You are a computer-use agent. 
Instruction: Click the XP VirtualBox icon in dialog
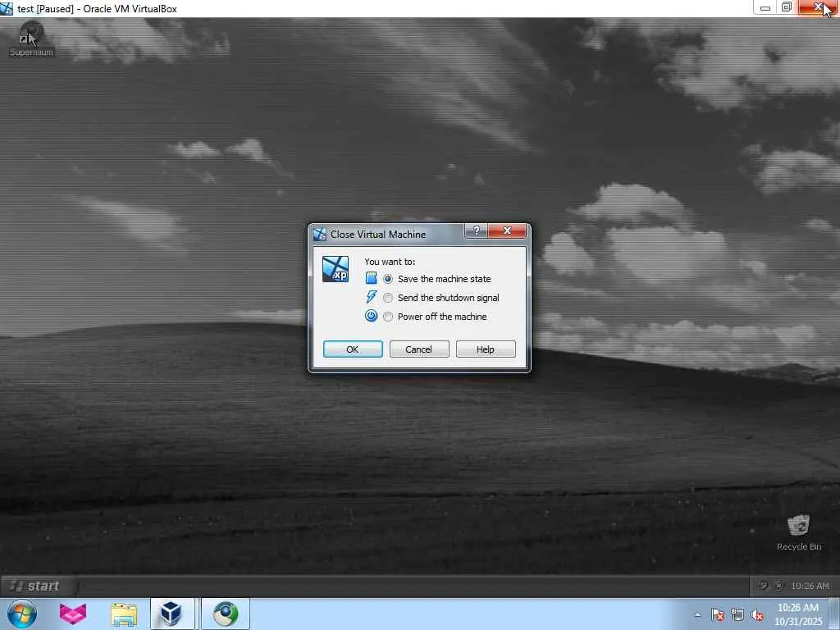pos(336,269)
